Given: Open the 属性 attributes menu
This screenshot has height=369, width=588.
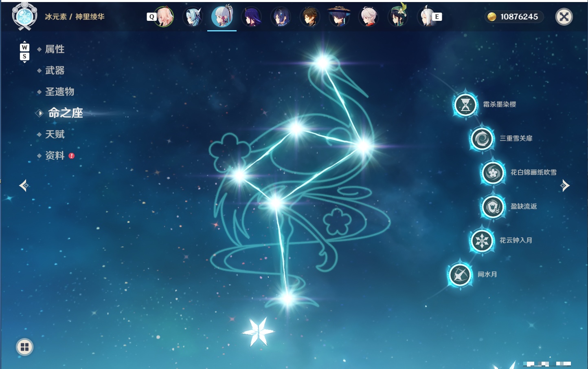Looking at the screenshot, I should (x=55, y=49).
